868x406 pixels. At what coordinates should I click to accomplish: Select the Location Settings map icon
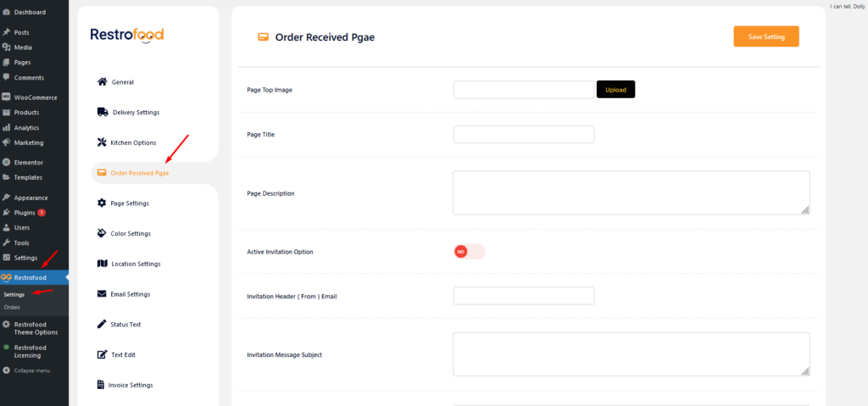point(103,264)
